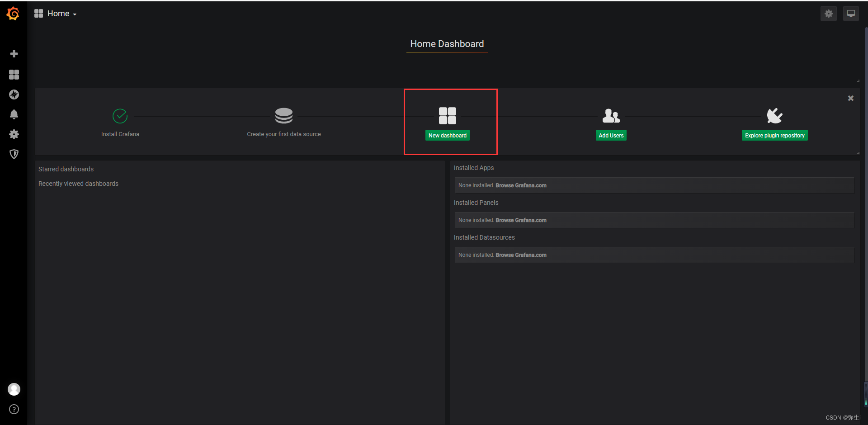Open dashboard settings gear at top right
The height and width of the screenshot is (425, 868).
tap(829, 14)
